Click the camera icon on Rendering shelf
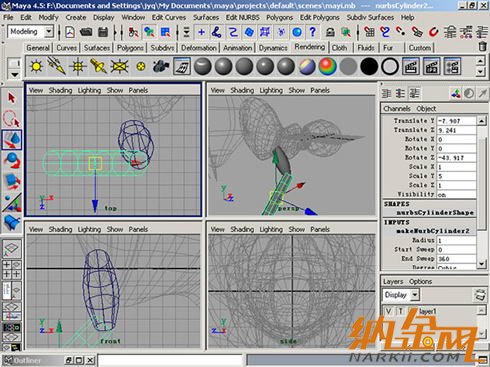490x367 pixels. (x=161, y=66)
